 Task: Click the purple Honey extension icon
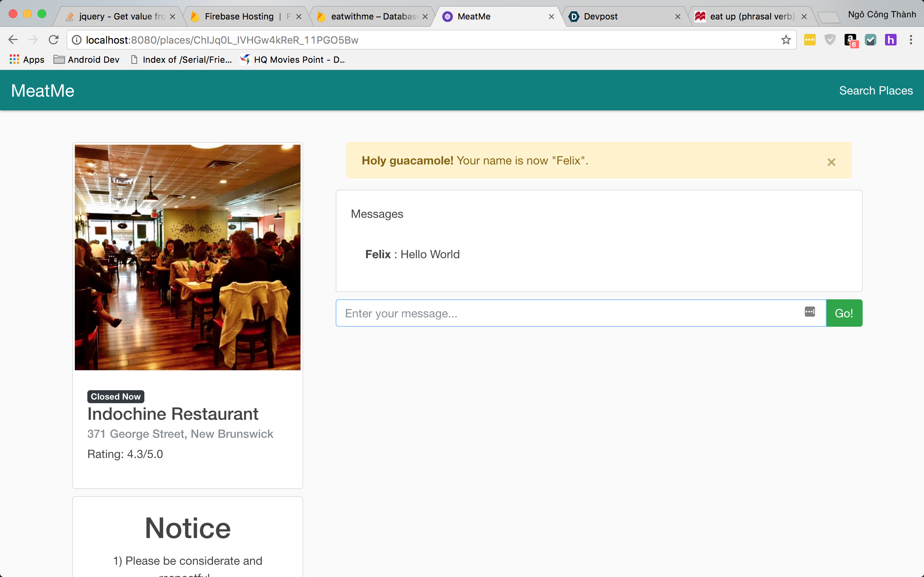(x=890, y=40)
